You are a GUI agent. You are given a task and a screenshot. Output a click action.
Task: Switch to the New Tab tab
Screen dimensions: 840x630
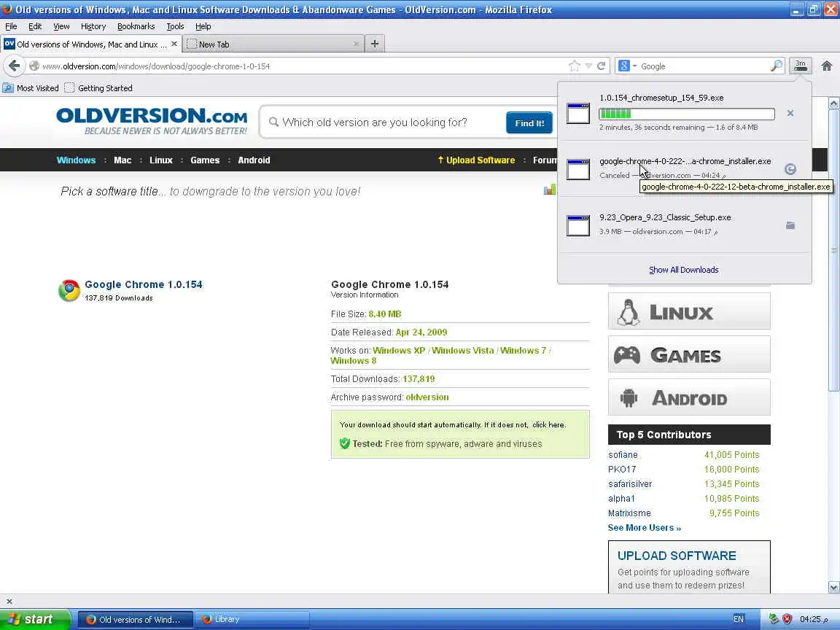[273, 44]
